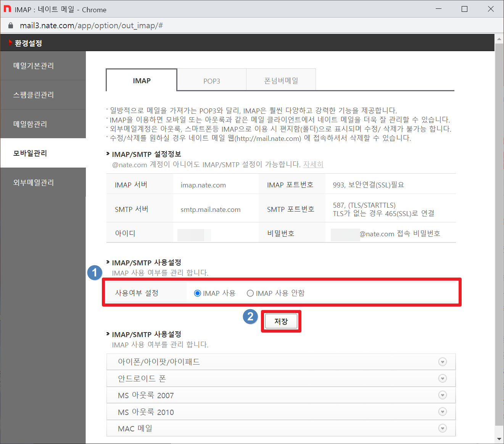Click the vertical scrollbar thumb
The image size is (504, 444).
(x=499, y=234)
